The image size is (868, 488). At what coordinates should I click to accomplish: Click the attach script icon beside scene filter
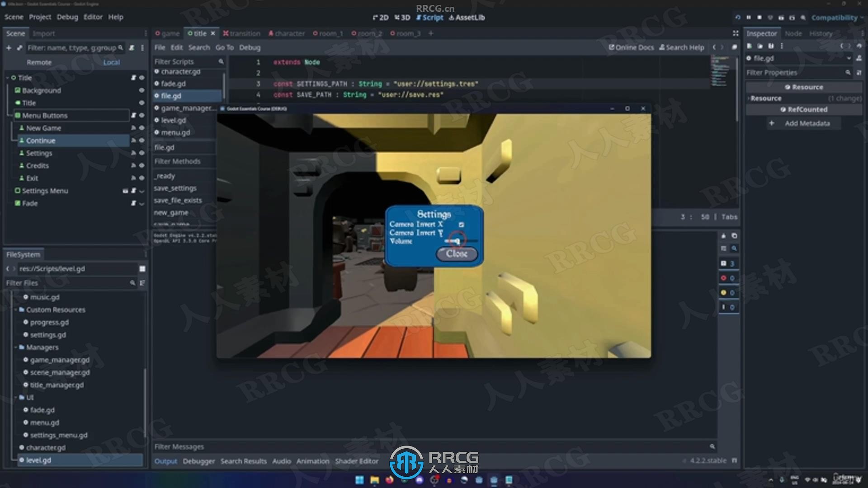[132, 47]
